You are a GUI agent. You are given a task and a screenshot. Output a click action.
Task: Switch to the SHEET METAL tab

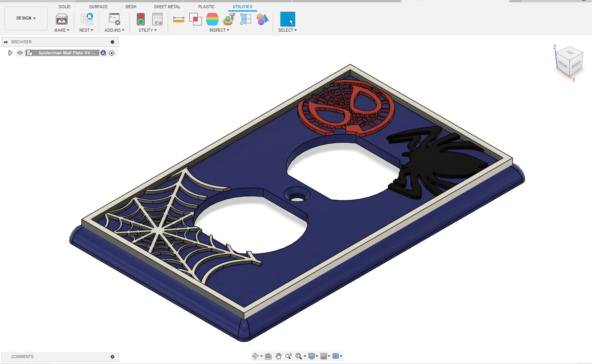click(167, 7)
